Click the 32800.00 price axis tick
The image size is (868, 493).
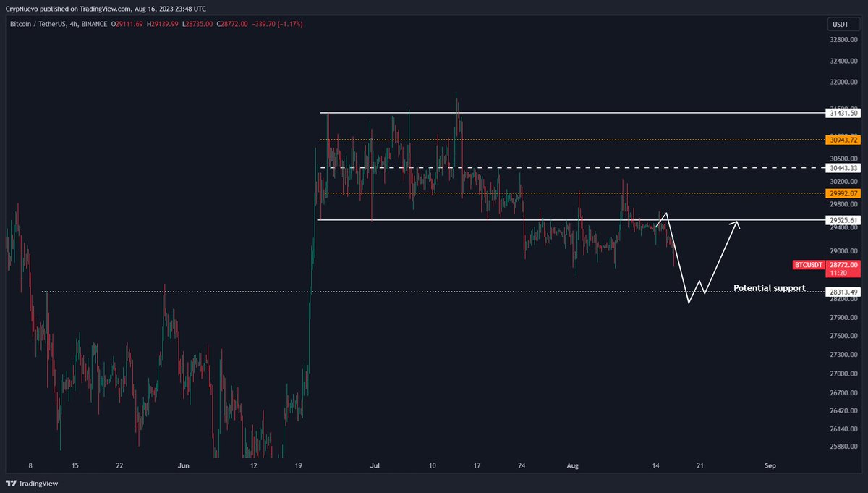(x=844, y=41)
